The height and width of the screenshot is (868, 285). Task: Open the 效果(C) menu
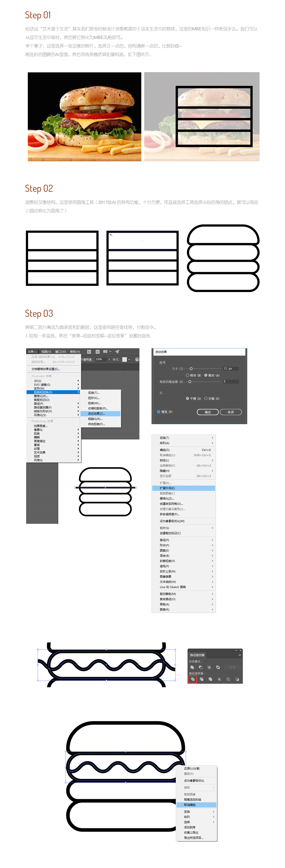[x=33, y=351]
